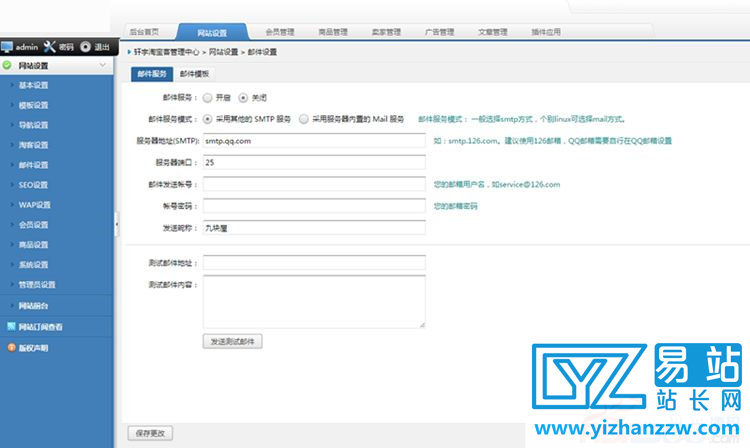Viewport: 750px width, 448px height.
Task: Focus the 邮件发送帐号 input field
Action: tap(314, 184)
